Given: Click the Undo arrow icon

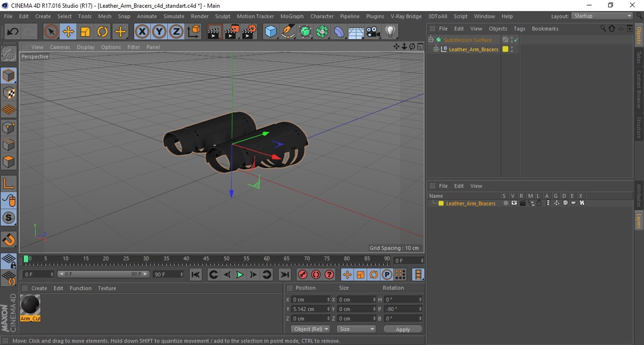Looking at the screenshot, I should 13,32.
